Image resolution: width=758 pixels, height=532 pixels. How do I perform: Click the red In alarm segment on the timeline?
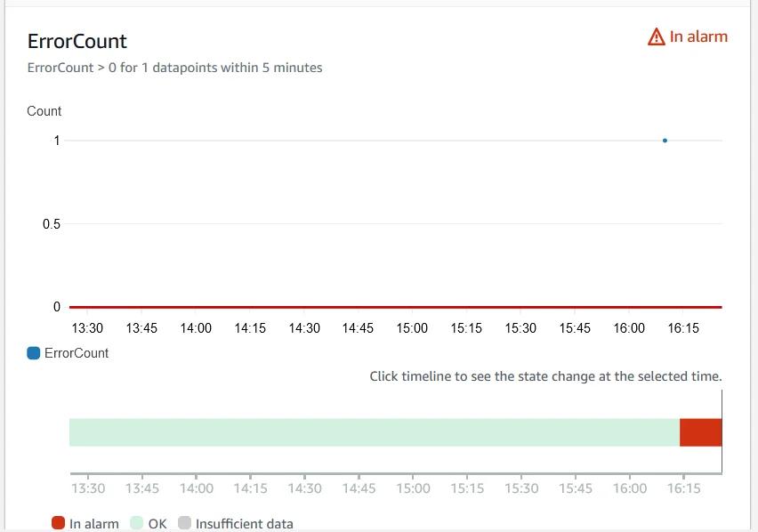(x=701, y=431)
